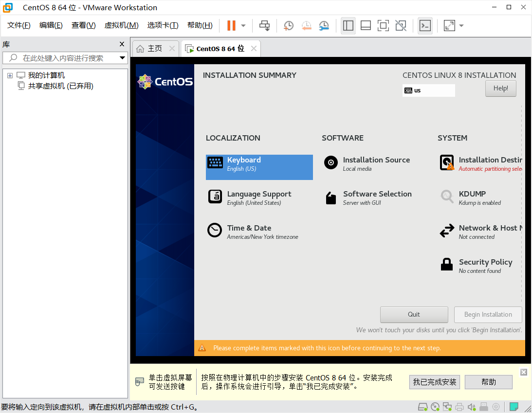
Task: Toggle the console view button
Action: click(425, 25)
